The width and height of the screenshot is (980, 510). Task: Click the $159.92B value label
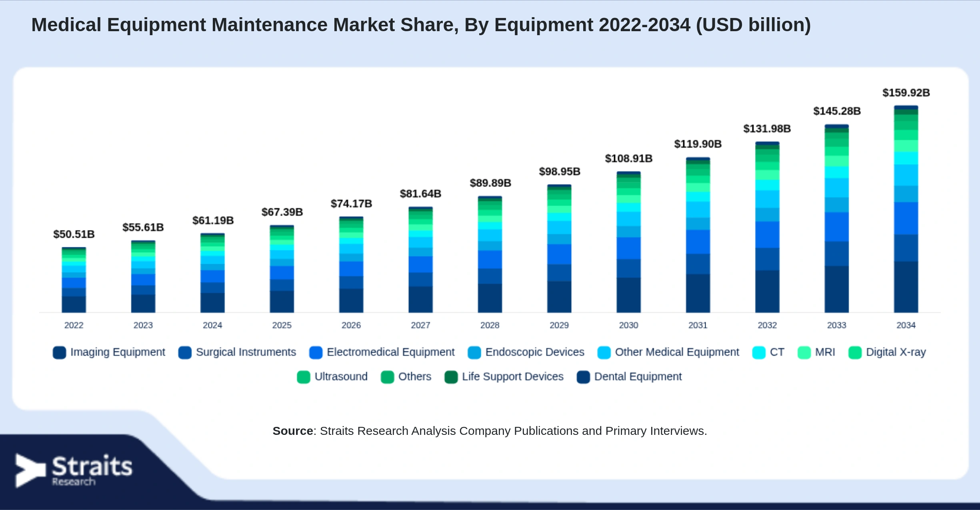(906, 93)
